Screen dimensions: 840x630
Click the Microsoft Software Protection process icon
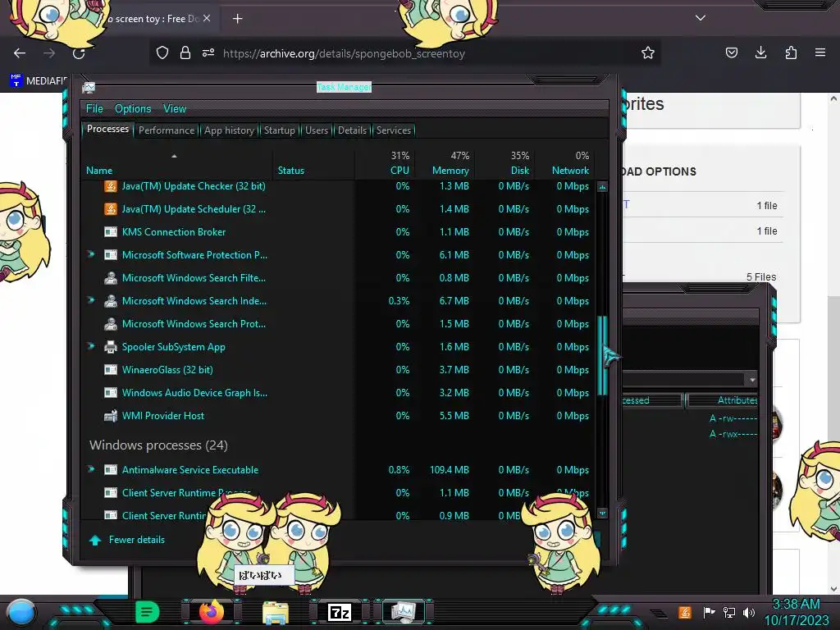pos(111,255)
